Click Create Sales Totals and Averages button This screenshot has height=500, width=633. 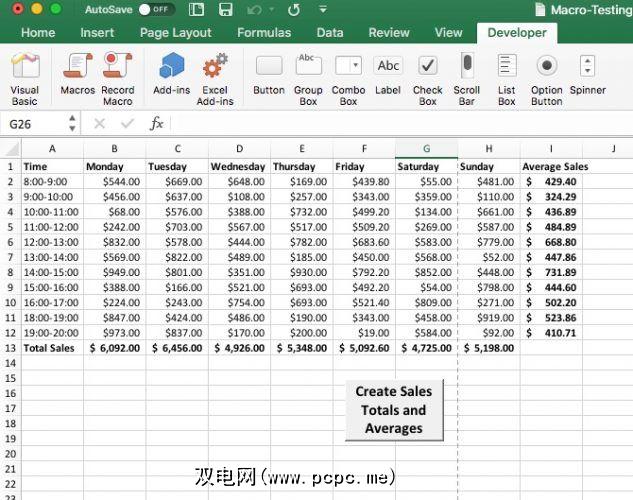(x=393, y=410)
